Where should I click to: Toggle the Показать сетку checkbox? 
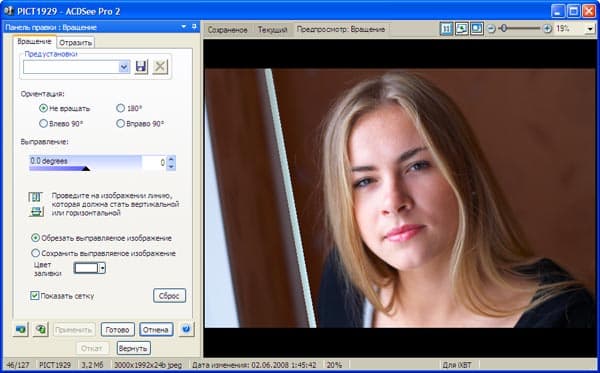[34, 295]
